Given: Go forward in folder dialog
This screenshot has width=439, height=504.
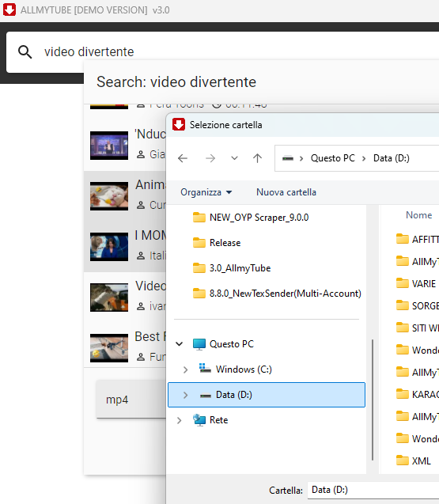Looking at the screenshot, I should pyautogui.click(x=210, y=158).
